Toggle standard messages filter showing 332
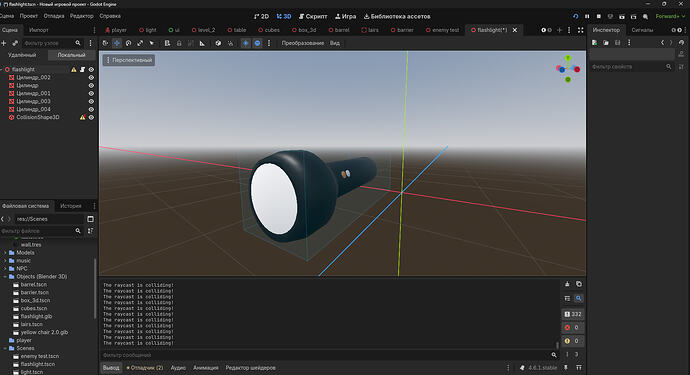Image resolution: width=690 pixels, height=375 pixels. click(573, 314)
